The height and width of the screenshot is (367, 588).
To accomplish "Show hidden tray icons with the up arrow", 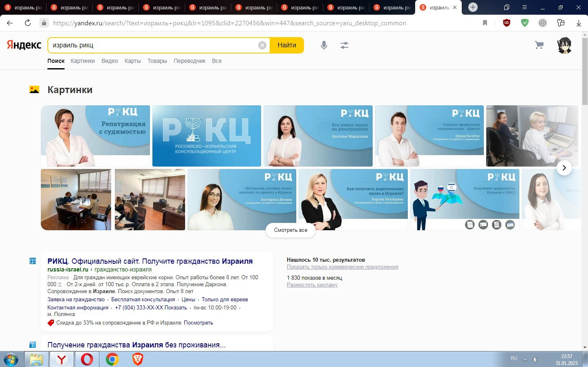I will 525,359.
